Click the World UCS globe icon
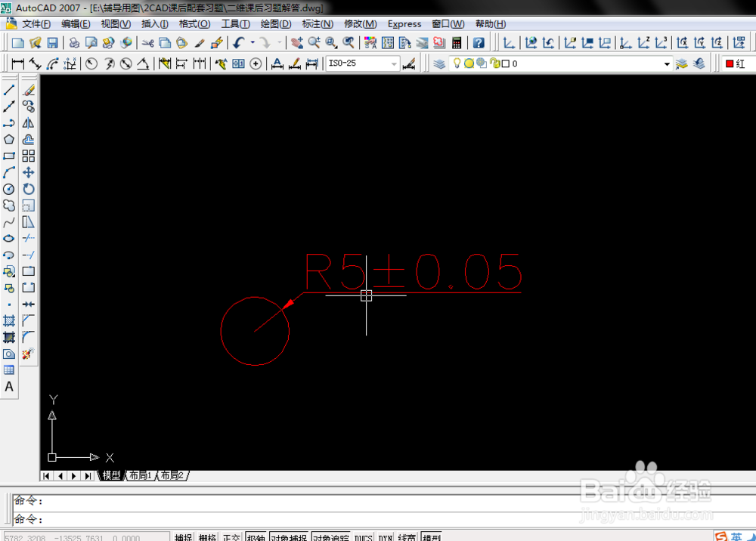This screenshot has height=541, width=756. coord(531,43)
